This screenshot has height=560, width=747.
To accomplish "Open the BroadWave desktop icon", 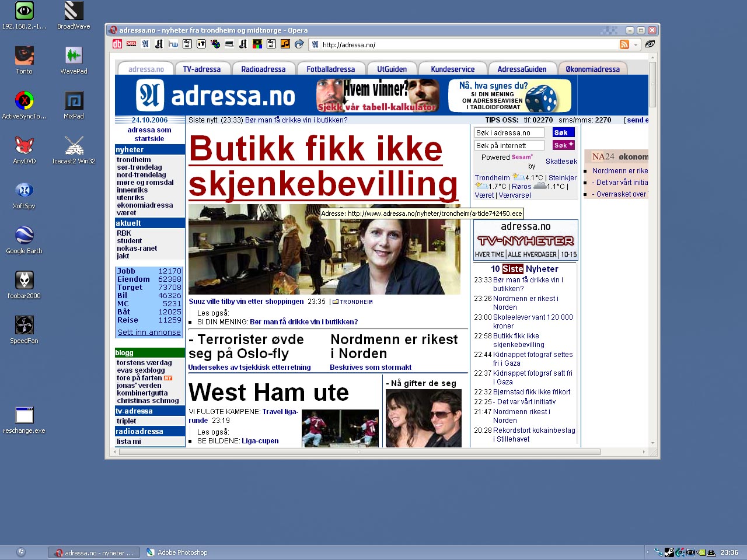I will click(x=74, y=15).
